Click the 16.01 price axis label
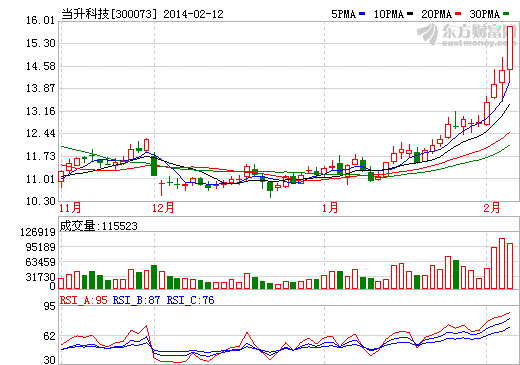This screenshot has height=365, width=520. point(40,20)
